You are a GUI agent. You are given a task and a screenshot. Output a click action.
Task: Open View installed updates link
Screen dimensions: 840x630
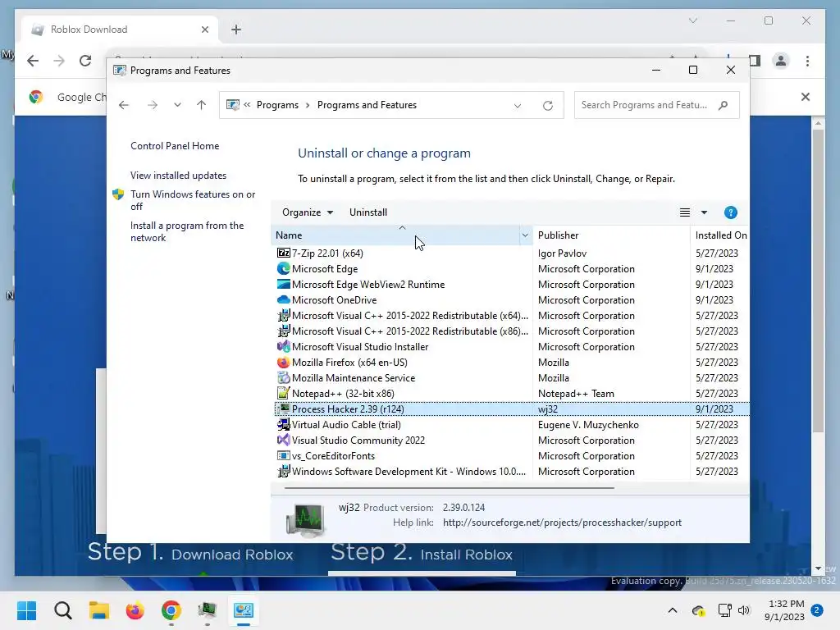pos(178,176)
